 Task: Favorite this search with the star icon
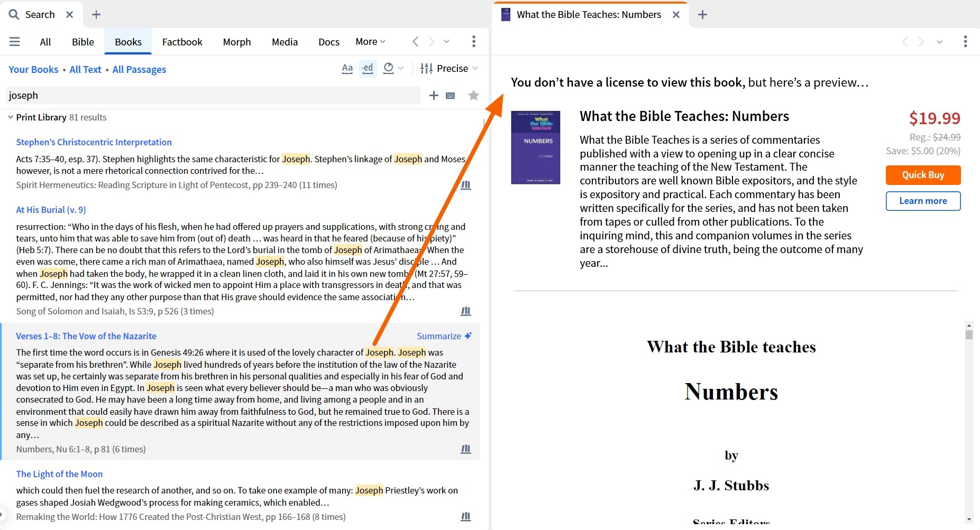(x=473, y=95)
